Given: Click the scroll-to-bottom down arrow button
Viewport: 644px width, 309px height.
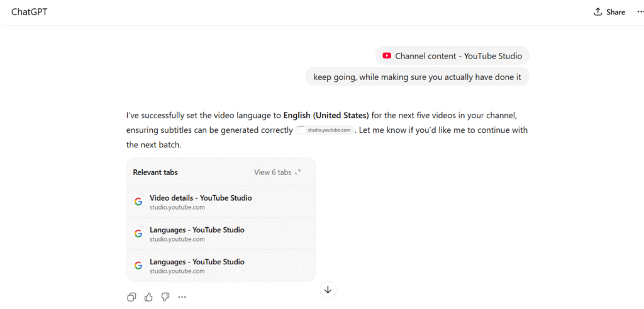Looking at the screenshot, I should point(328,289).
